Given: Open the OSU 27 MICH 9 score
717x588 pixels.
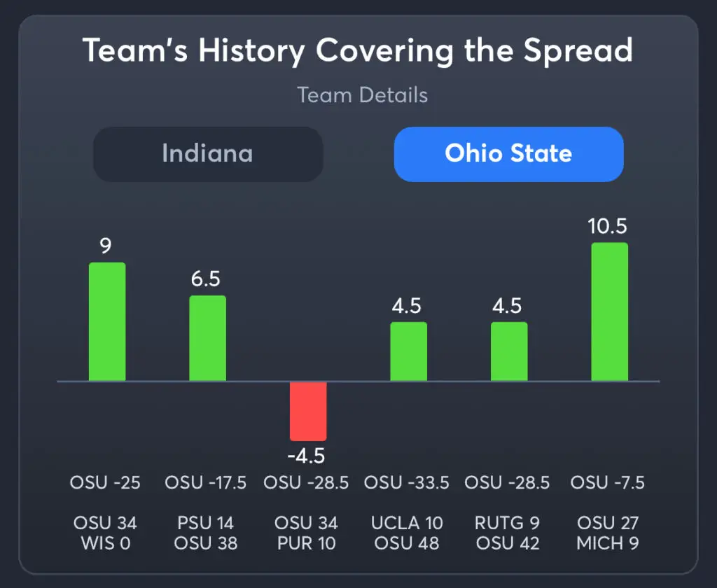Looking at the screenshot, I should pos(608,533).
